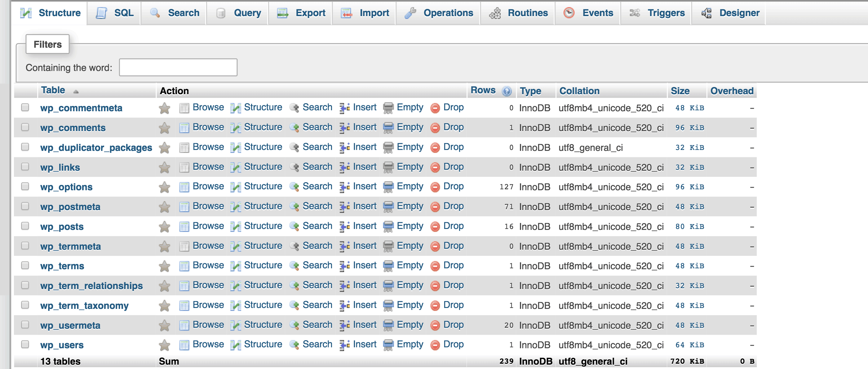Image resolution: width=868 pixels, height=369 pixels.
Task: Click Structure icon in wp_terms row
Action: pos(236,266)
